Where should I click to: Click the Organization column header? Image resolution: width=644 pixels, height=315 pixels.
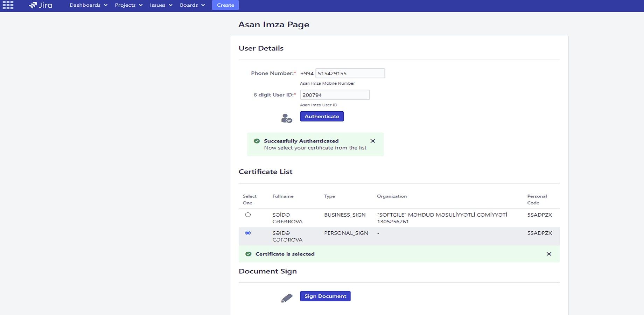point(392,196)
